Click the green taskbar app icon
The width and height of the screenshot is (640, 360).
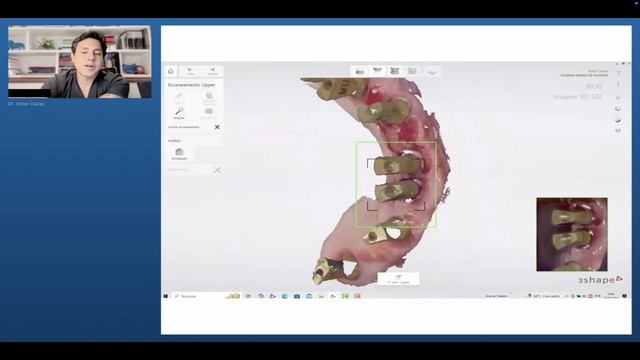345,296
